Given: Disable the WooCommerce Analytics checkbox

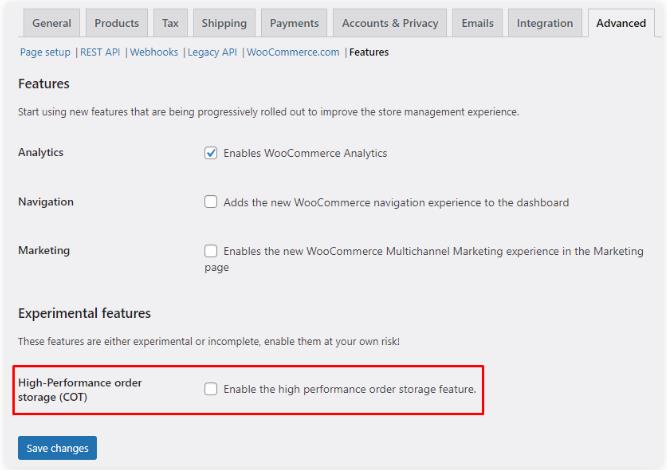Looking at the screenshot, I should (211, 153).
